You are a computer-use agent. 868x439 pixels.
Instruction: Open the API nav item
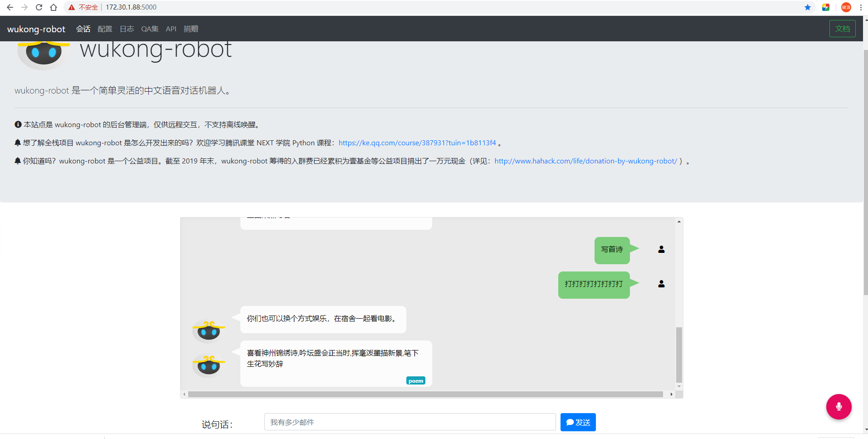tap(171, 29)
